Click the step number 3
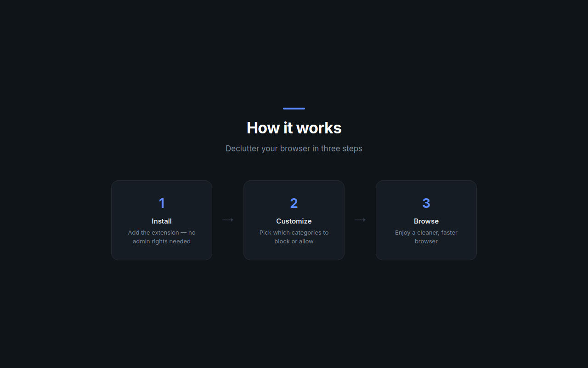Screen dimensions: 588x368 [426, 203]
